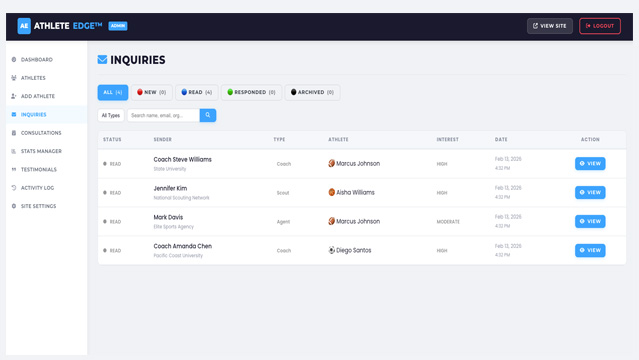
Task: Click the AE logo icon
Action: pyautogui.click(x=24, y=26)
